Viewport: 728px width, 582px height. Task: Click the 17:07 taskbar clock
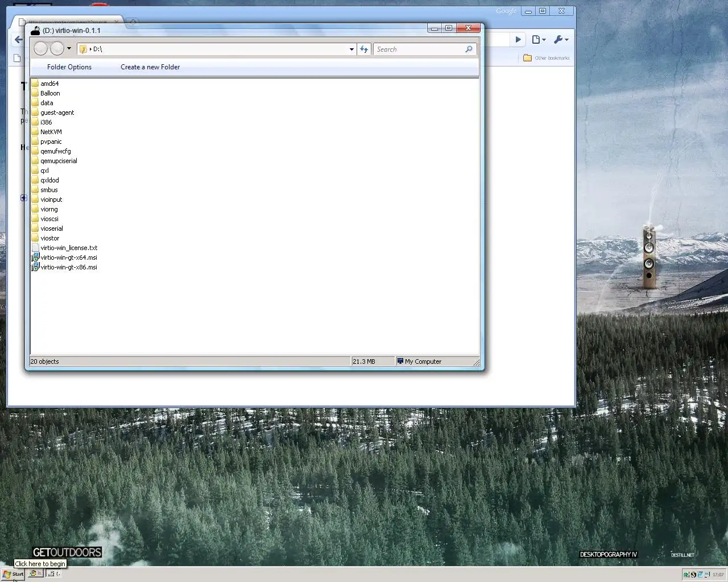[x=718, y=575]
